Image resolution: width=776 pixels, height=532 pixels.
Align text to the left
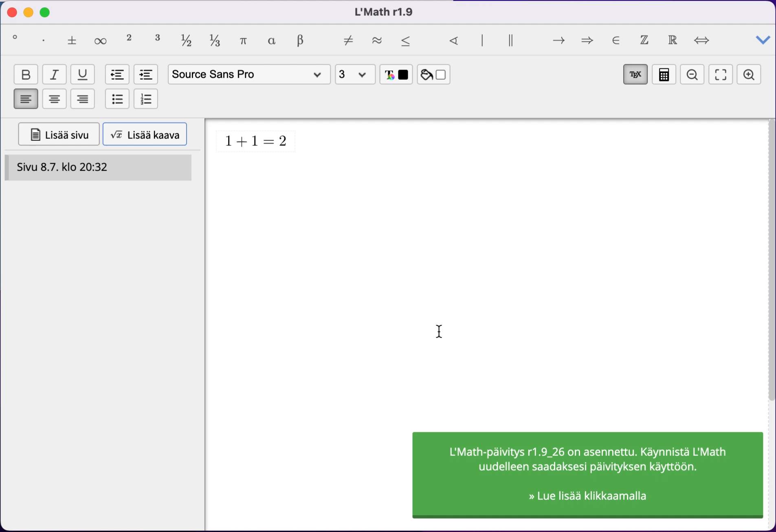[26, 99]
